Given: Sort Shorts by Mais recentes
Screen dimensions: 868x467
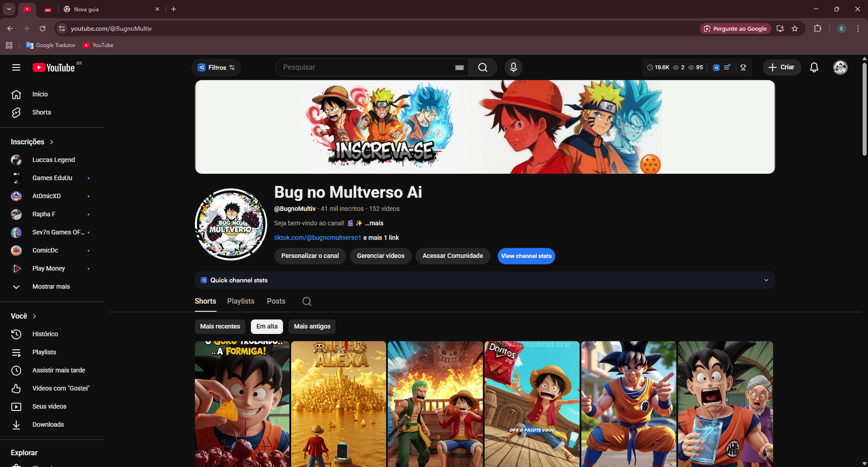Looking at the screenshot, I should [x=220, y=326].
